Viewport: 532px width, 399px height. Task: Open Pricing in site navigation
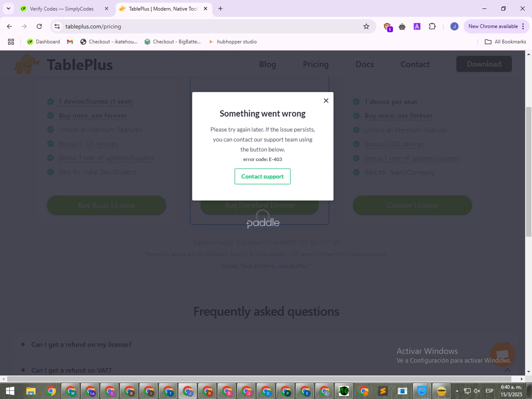(316, 64)
